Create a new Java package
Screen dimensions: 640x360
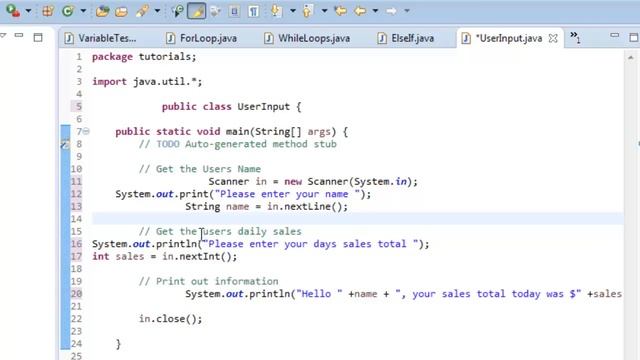(x=48, y=11)
